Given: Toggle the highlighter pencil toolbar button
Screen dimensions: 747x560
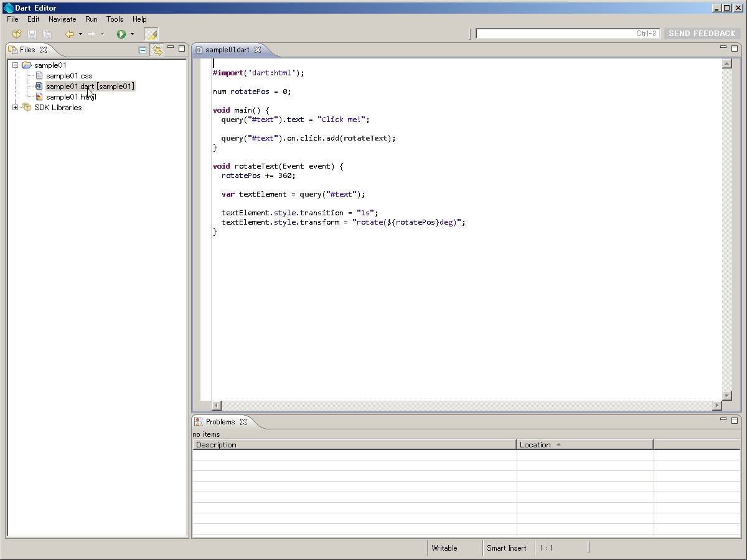Looking at the screenshot, I should (x=151, y=34).
